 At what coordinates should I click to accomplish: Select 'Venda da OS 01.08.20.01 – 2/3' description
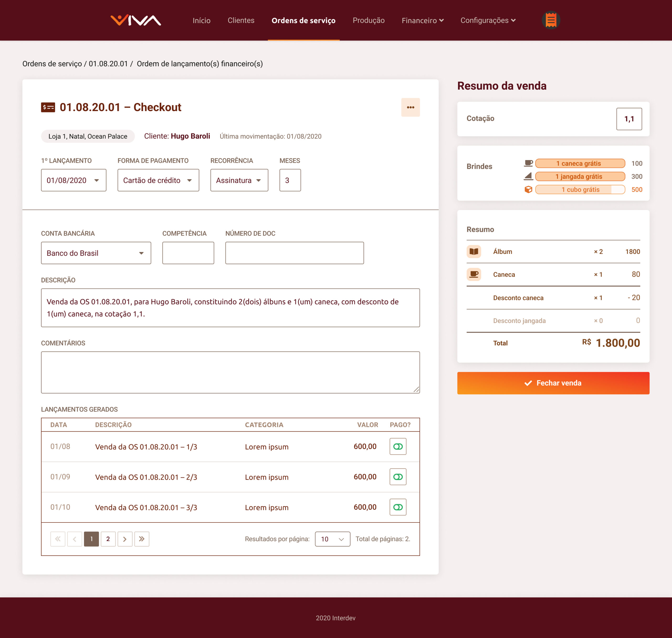tap(146, 477)
